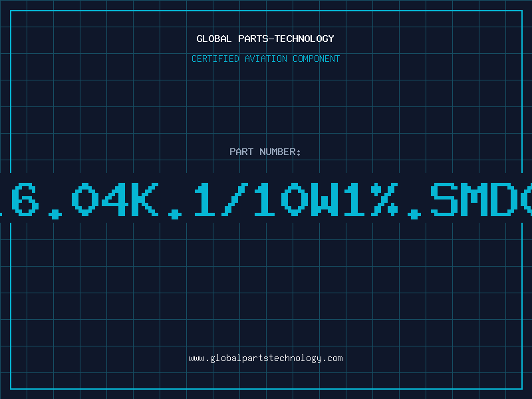Click the PART NUMBER: label
Screen dimensions: 532x399
[265, 152]
